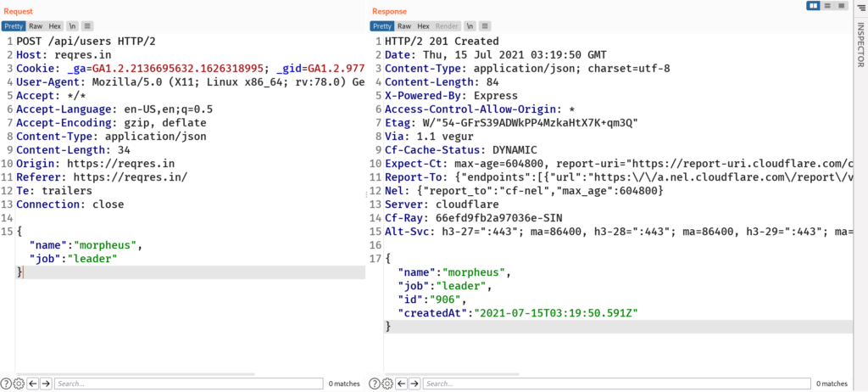The width and height of the screenshot is (868, 392).
Task: Click the "HTTP/2 201 Created" status line
Action: [x=442, y=42]
